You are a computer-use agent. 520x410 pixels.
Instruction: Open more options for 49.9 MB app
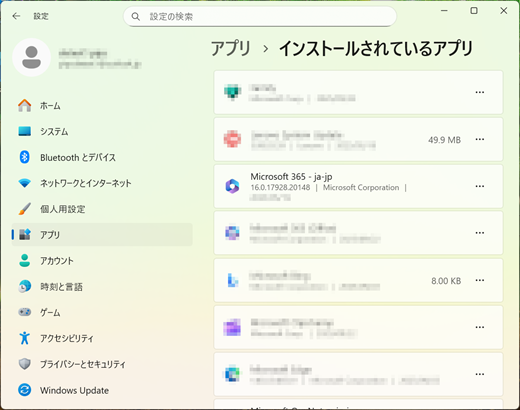480,139
